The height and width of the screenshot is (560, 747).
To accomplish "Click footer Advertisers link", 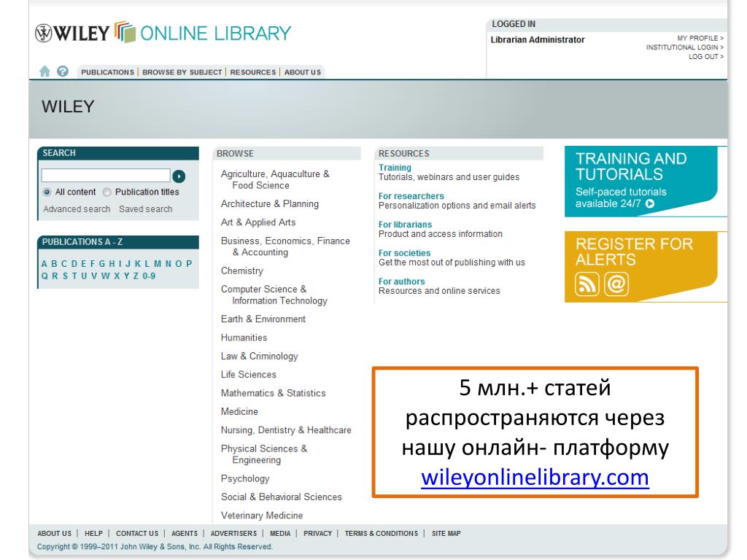I will coord(233,534).
